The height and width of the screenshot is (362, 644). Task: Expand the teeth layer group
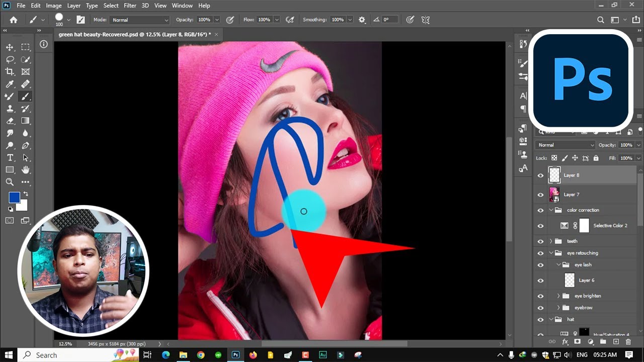tap(551, 241)
